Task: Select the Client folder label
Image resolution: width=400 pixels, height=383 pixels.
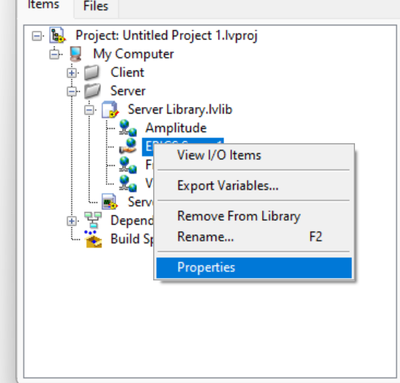Action: [127, 72]
